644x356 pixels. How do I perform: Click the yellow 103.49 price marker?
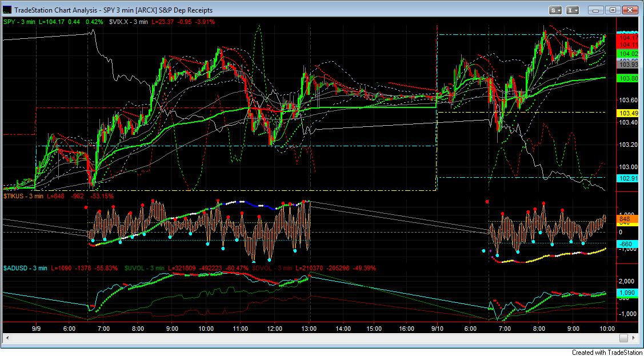626,113
